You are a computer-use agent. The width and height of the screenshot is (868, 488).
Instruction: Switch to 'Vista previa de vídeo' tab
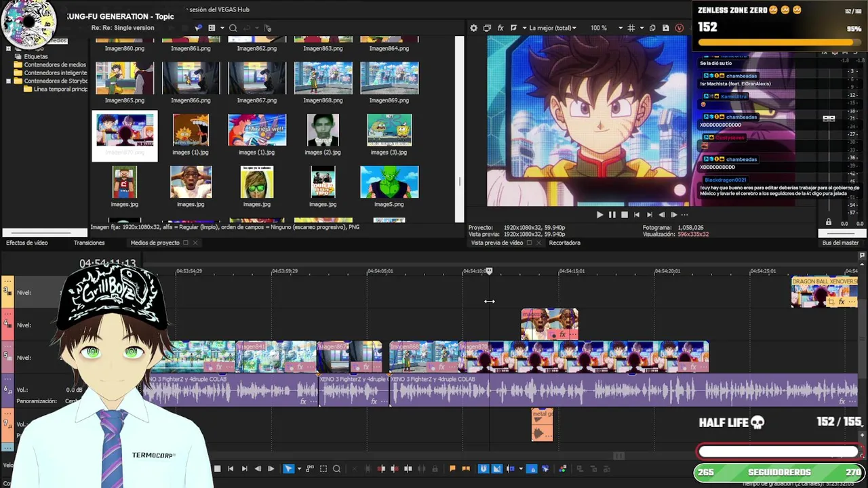pyautogui.click(x=497, y=243)
